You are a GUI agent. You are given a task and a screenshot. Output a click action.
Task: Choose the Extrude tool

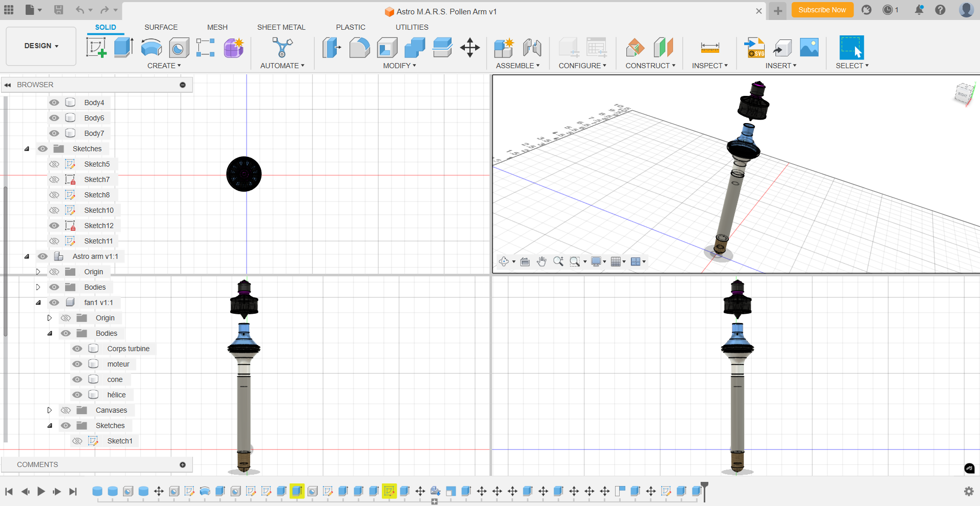click(124, 48)
